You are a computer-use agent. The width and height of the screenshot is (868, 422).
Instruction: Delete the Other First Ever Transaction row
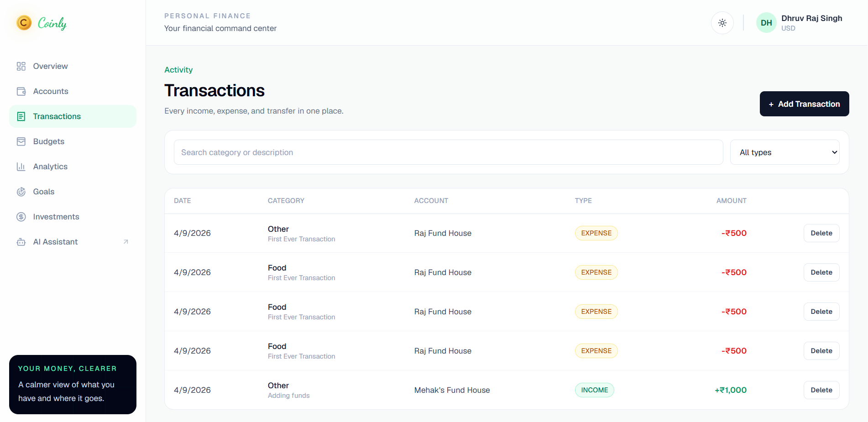click(x=821, y=233)
